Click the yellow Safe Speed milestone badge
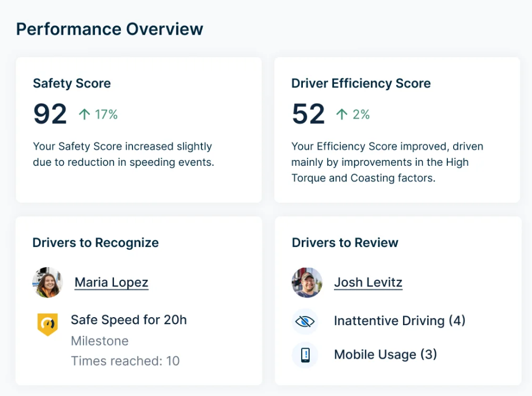The height and width of the screenshot is (396, 532). coord(47,324)
